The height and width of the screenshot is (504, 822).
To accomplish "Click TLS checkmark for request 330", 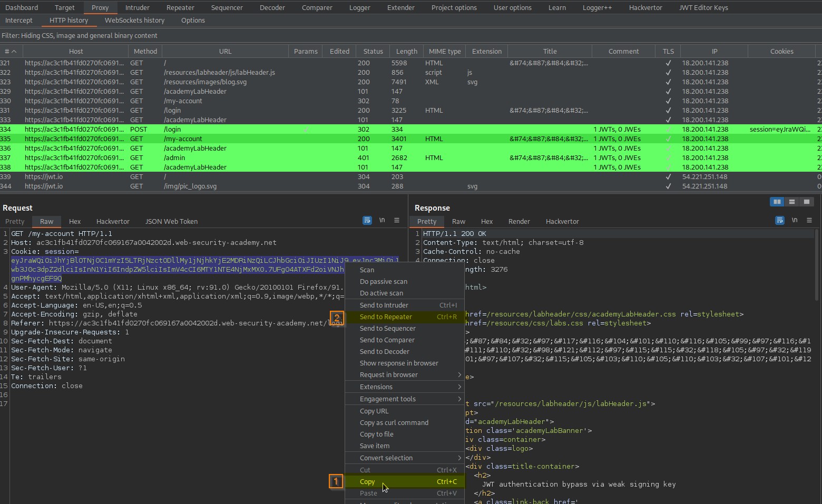I will click(668, 101).
